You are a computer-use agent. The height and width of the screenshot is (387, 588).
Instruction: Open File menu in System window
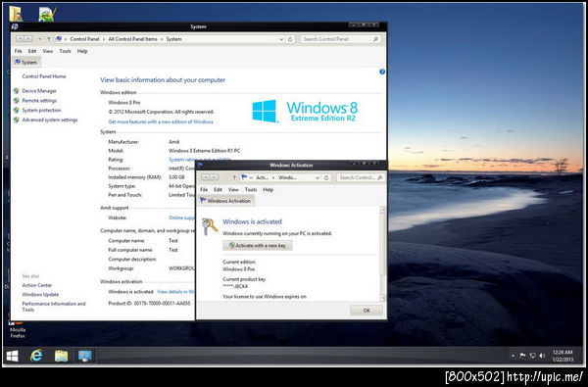pos(18,51)
